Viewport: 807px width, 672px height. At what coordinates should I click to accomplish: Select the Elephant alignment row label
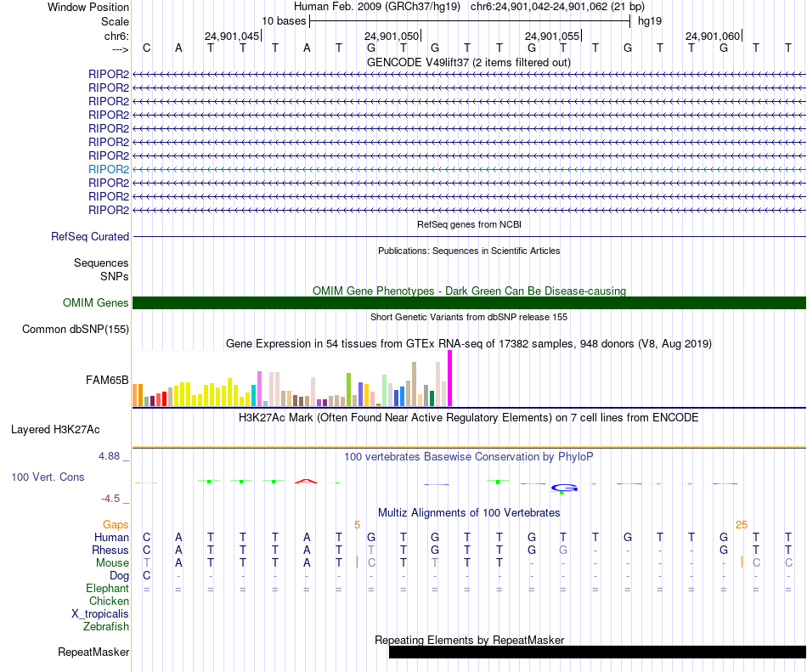108,588
